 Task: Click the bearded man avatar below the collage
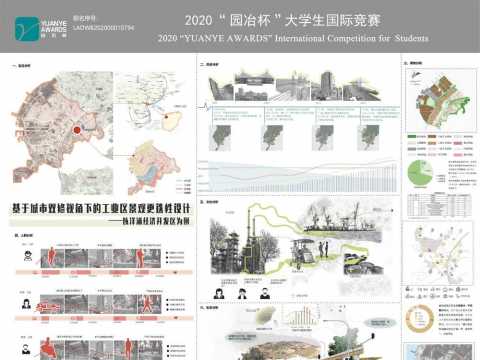[x=265, y=293]
